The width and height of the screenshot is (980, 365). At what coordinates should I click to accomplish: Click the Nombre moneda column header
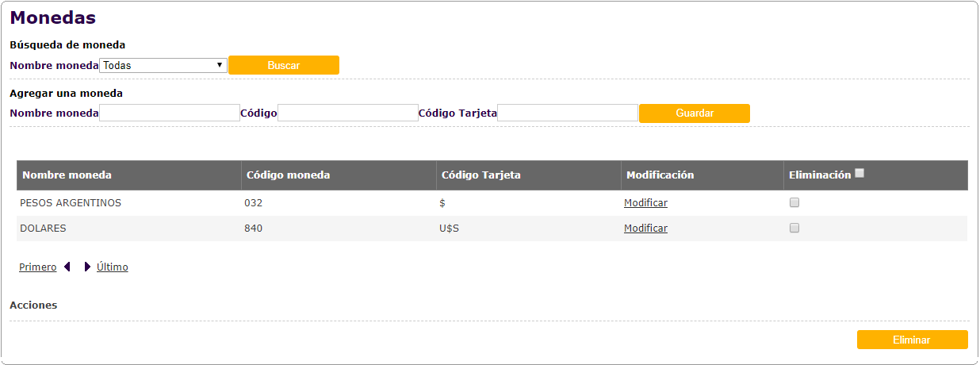67,175
